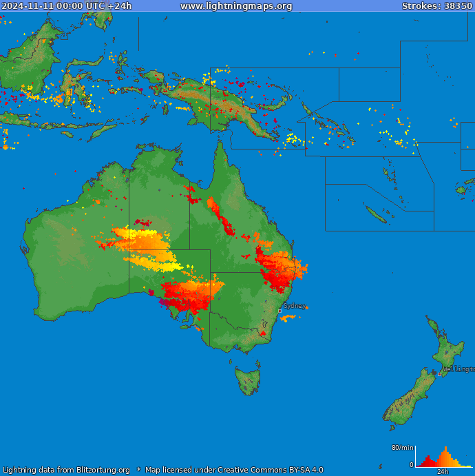The height and width of the screenshot is (476, 475).
Task: Click the Wellington city marker square
Action: click(440, 374)
